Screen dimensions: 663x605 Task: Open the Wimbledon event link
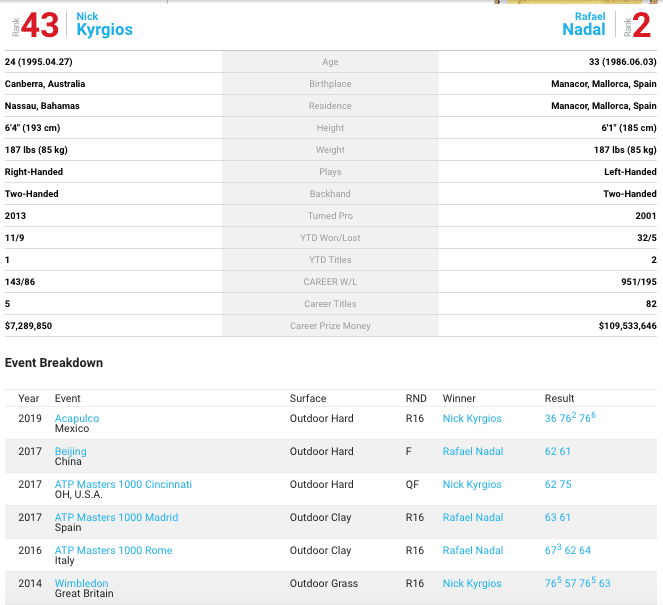pyautogui.click(x=81, y=583)
